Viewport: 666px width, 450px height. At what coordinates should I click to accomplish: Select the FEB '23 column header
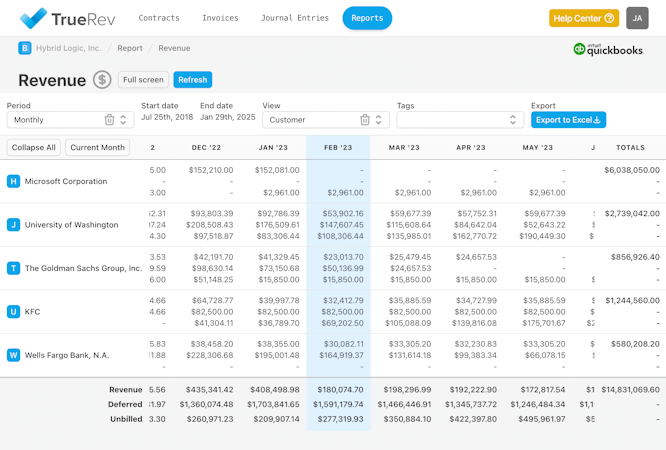pyautogui.click(x=338, y=147)
